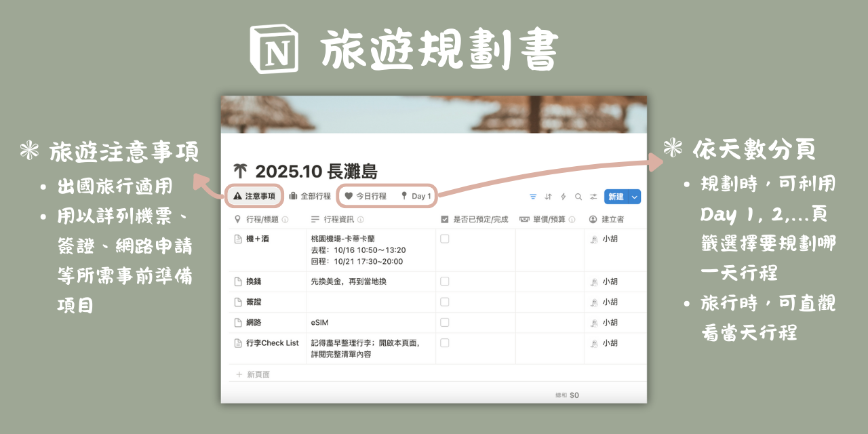This screenshot has width=868, height=434.
Task: Switch to the 注意事項 tab
Action: coord(254,196)
